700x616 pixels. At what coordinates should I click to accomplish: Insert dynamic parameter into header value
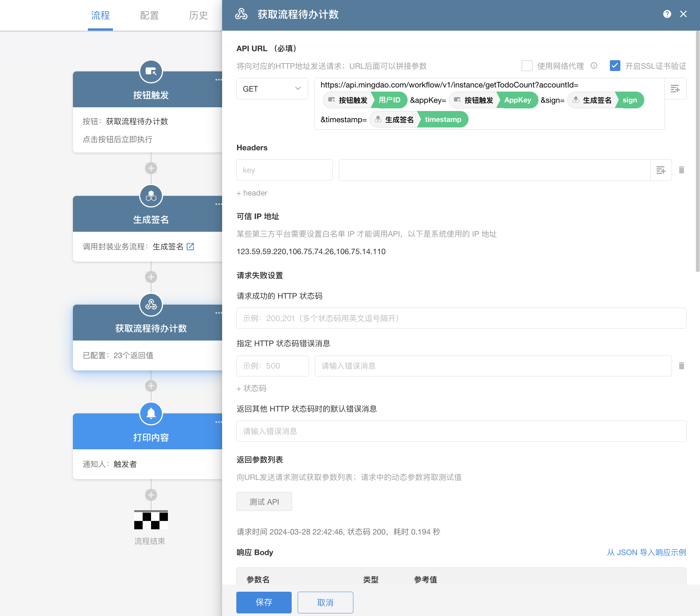(x=661, y=170)
